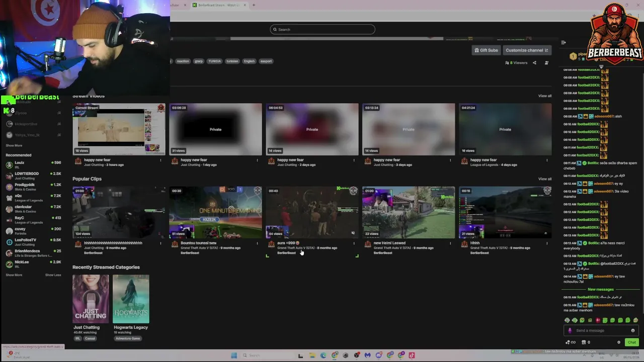The width and height of the screenshot is (644, 362).
Task: Click the viewers count icon
Action: [x=507, y=63]
